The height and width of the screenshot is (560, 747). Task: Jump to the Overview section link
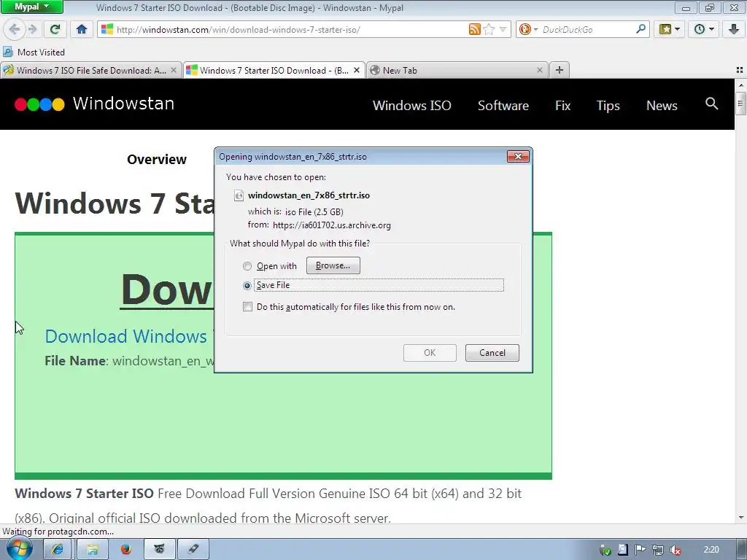[x=157, y=160]
